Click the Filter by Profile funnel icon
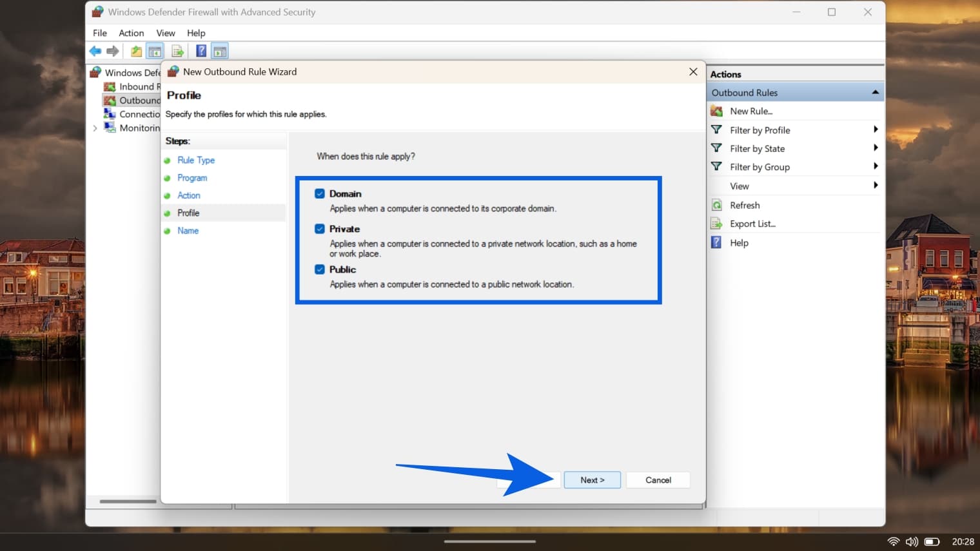This screenshot has height=551, width=980. 716,130
